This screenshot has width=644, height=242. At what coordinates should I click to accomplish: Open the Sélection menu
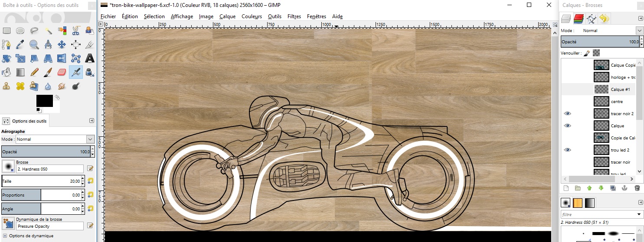tap(154, 16)
